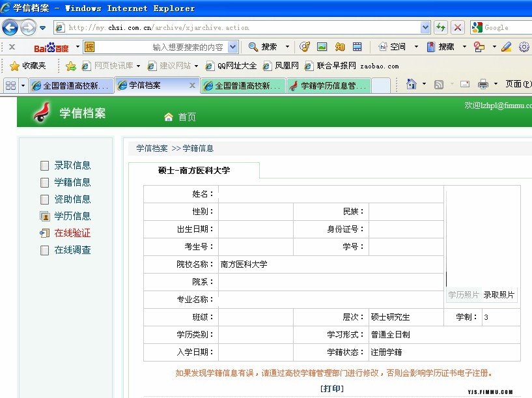
Task: Click the Print icon in command bar
Action: [483, 84]
